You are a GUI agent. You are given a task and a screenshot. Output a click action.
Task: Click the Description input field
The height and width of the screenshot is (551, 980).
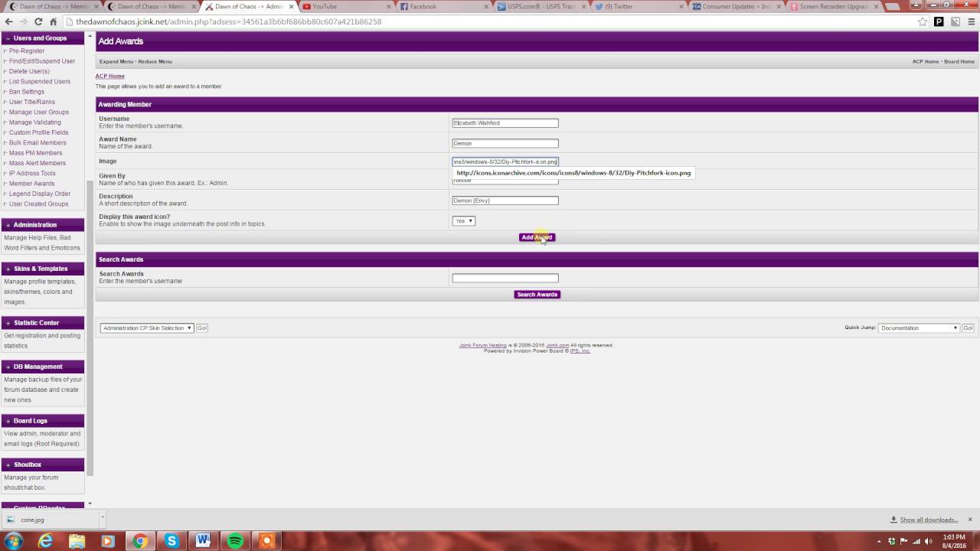pos(505,201)
